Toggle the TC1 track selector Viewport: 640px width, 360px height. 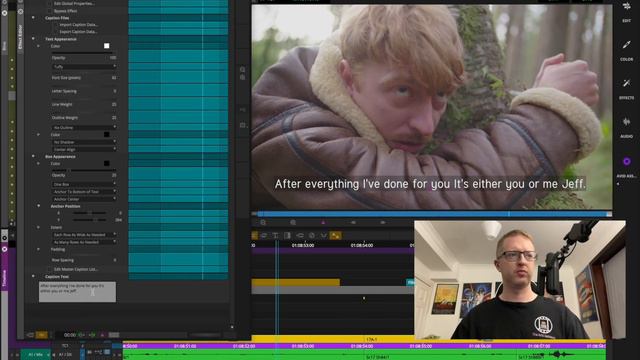tap(65, 346)
